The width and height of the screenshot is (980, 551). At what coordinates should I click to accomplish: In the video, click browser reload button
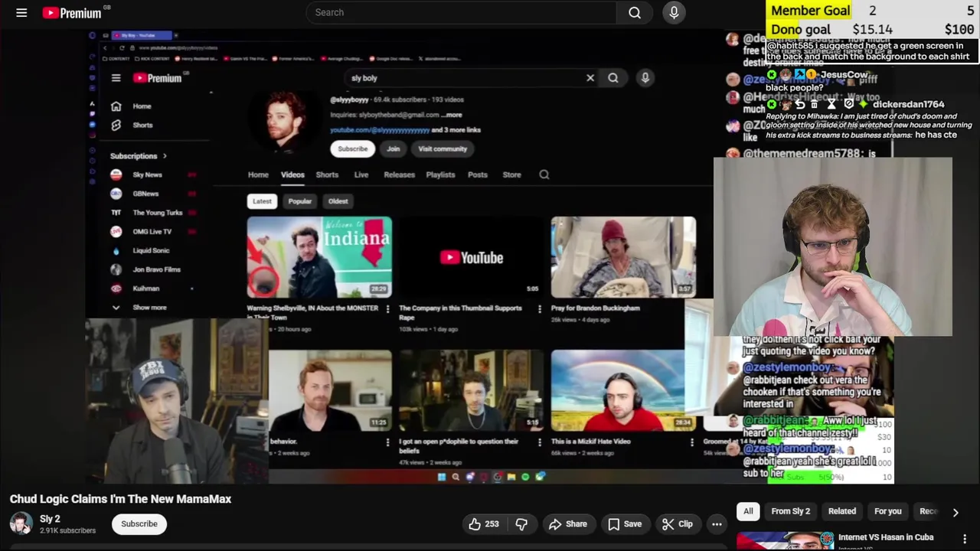click(121, 47)
